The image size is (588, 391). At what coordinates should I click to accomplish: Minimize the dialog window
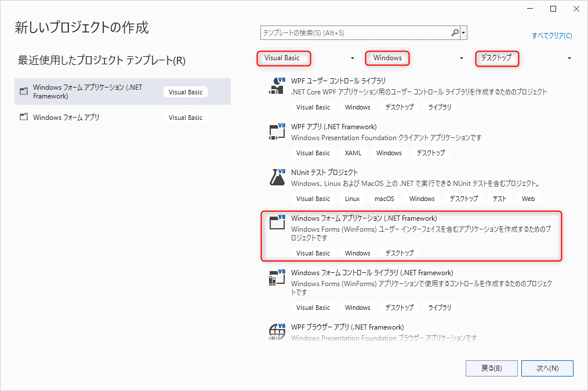530,9
